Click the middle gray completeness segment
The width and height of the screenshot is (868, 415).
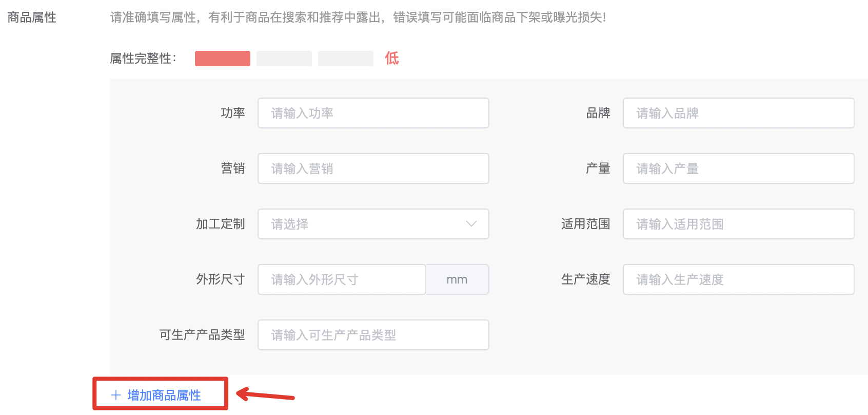coord(284,59)
